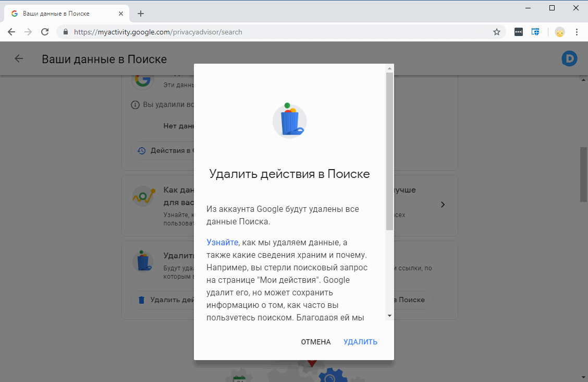Image resolution: width=588 pixels, height=382 pixels.
Task: Click the padlock site info icon
Action: tap(66, 32)
